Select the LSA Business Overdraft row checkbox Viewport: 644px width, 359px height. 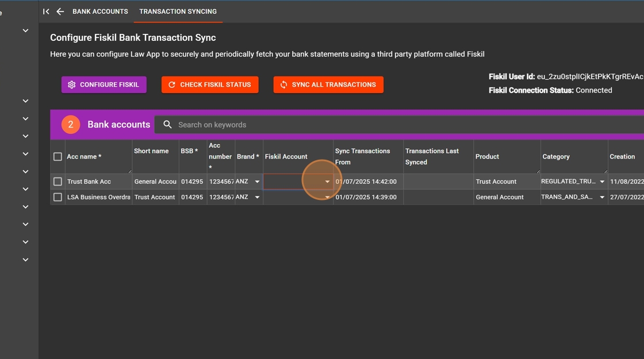(57, 197)
